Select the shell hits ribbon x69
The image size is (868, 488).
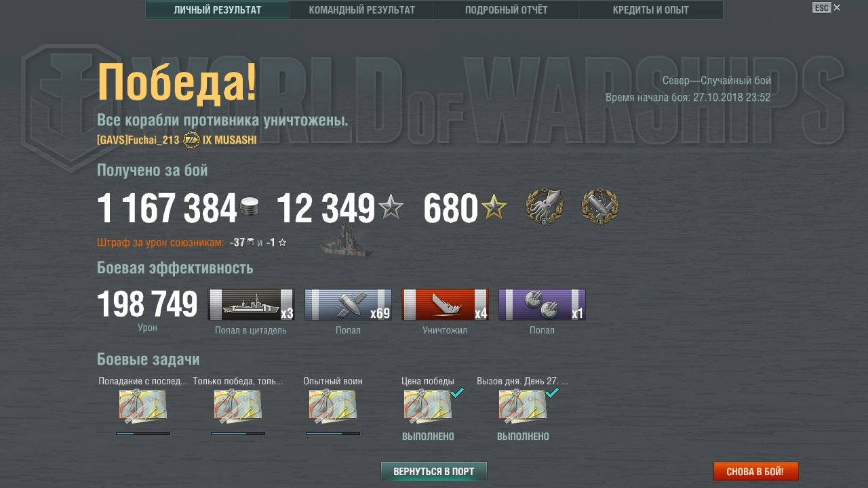(348, 304)
